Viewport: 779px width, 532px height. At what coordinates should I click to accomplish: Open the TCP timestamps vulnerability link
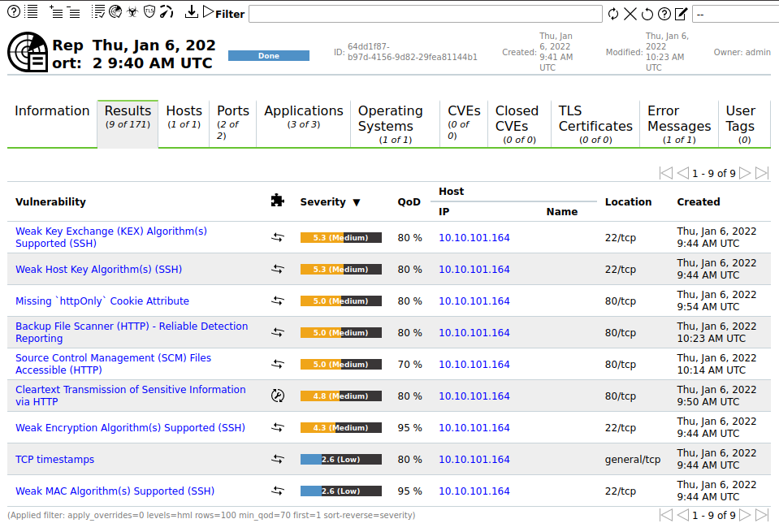point(54,460)
